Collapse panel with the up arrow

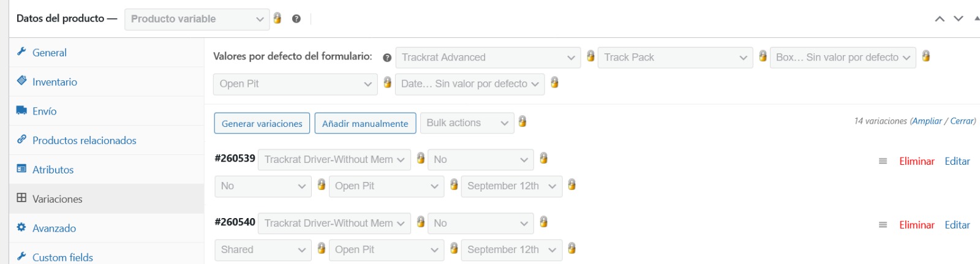click(x=940, y=19)
